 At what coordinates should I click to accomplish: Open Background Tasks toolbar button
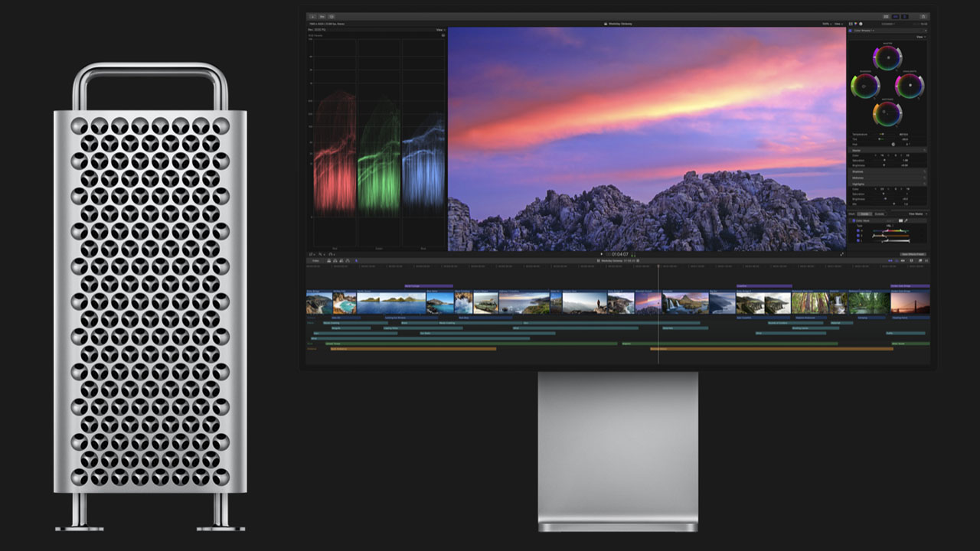332,16
